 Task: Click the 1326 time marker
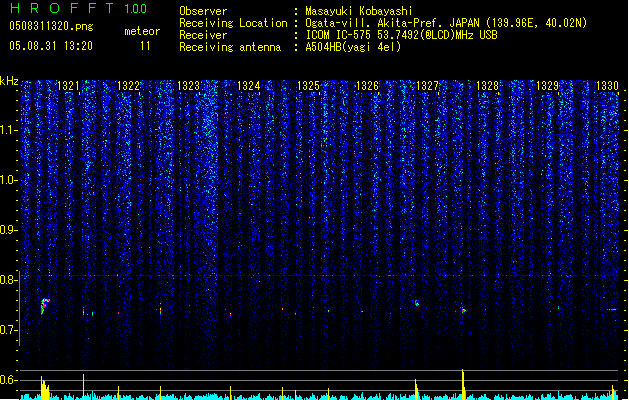(x=367, y=86)
